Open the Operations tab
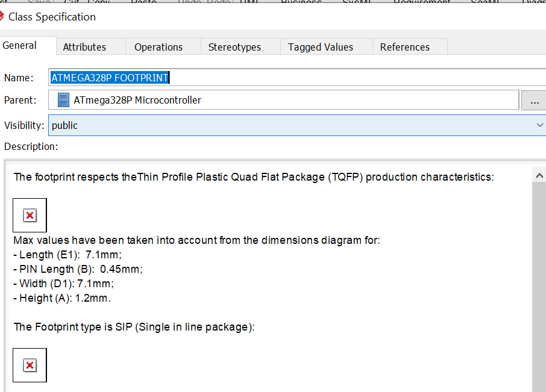Screen dimensions: 546x392 point(163,47)
